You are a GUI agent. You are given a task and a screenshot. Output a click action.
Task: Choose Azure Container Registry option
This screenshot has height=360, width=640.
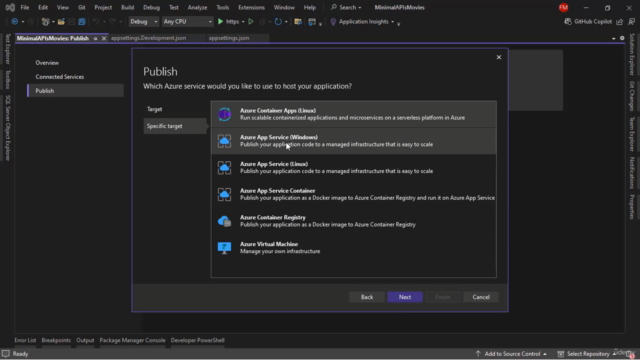click(353, 221)
